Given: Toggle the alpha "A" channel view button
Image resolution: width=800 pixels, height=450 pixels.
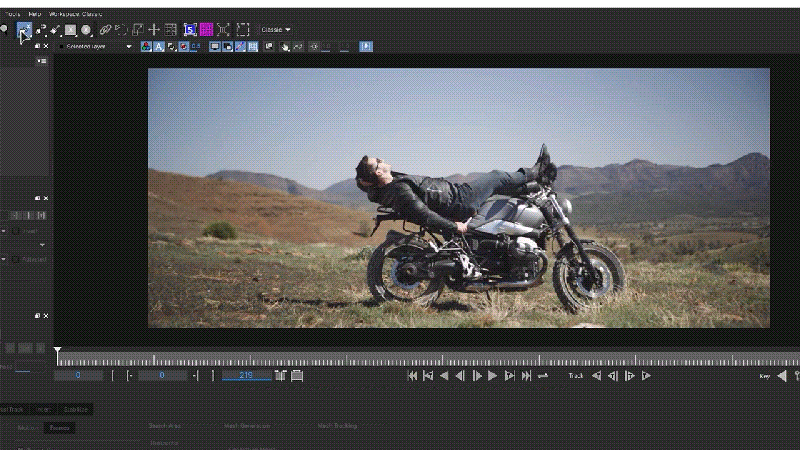Looking at the screenshot, I should pos(159,46).
